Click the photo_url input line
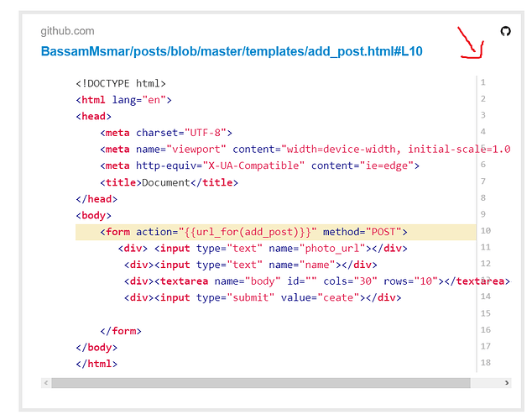The image size is (532, 420). [x=263, y=249]
